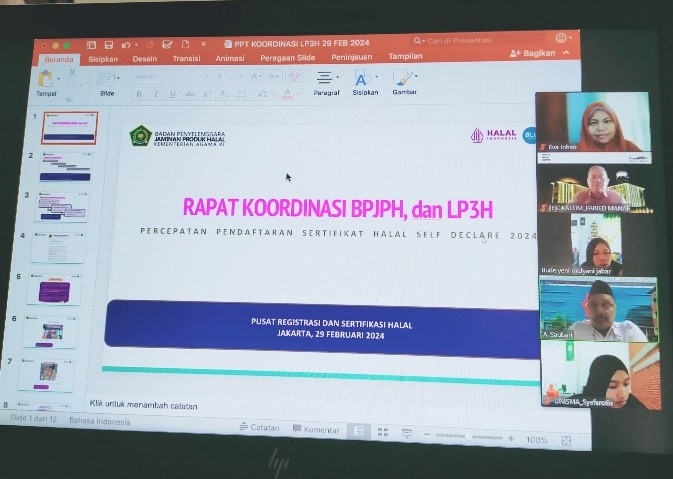Click A. Saubari participant video tile
Viewport: 673px width, 479px height.
click(x=598, y=309)
